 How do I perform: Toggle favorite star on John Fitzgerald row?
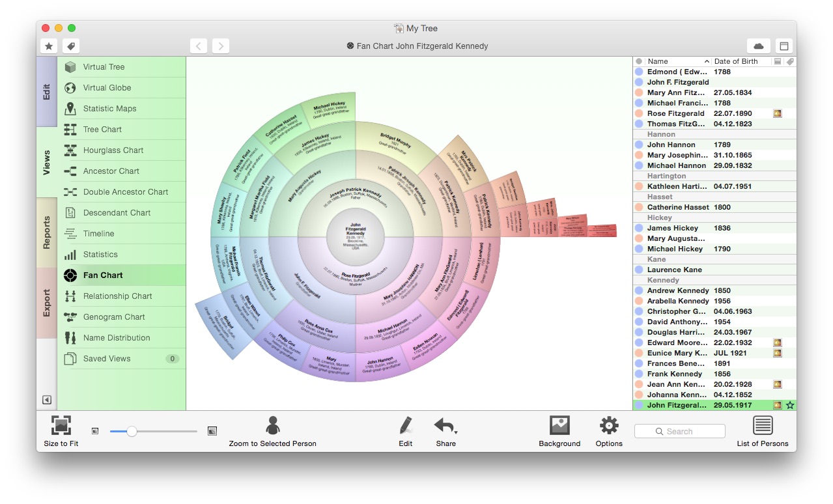(x=790, y=405)
